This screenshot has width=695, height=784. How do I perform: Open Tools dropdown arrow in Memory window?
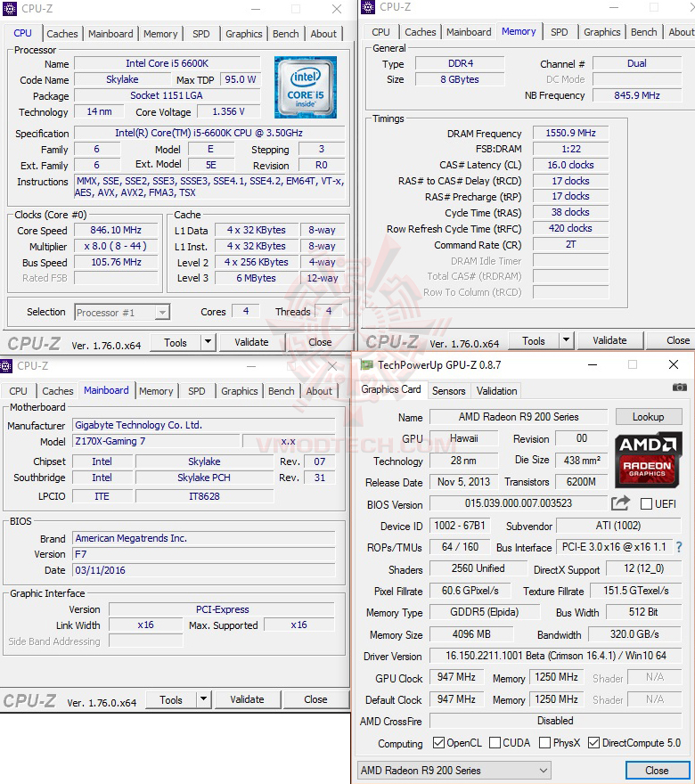tap(566, 340)
